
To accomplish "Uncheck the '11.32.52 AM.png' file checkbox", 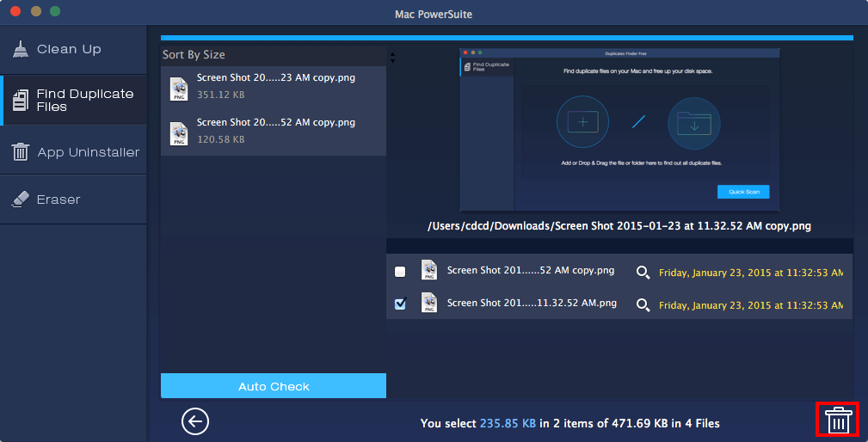I will pos(400,304).
